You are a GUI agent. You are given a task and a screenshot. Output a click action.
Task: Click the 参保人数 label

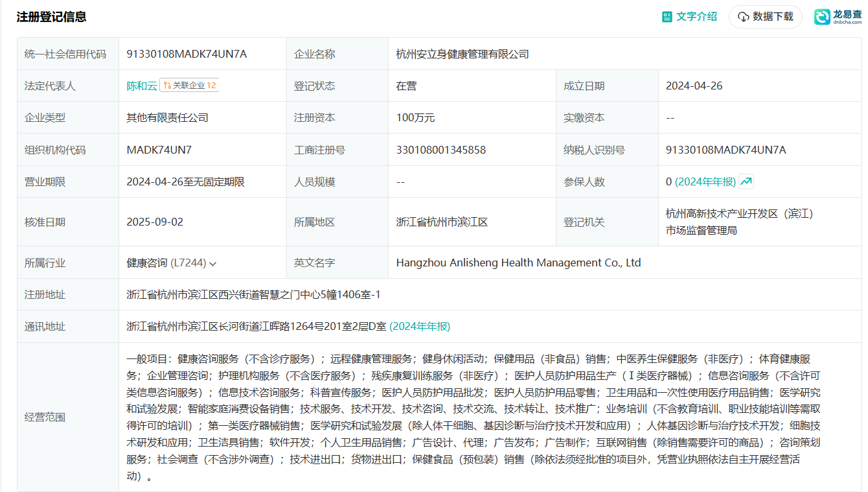tap(584, 182)
